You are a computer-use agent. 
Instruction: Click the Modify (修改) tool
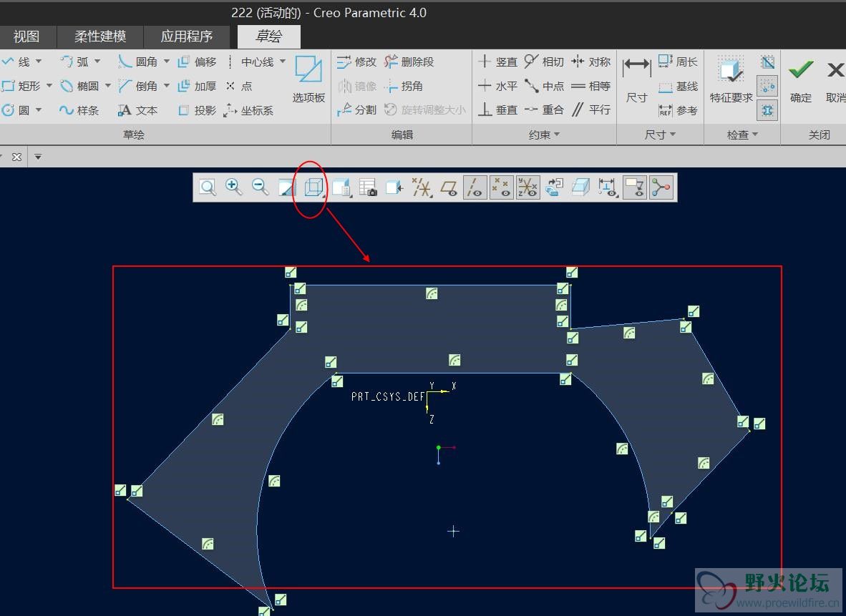click(x=356, y=62)
